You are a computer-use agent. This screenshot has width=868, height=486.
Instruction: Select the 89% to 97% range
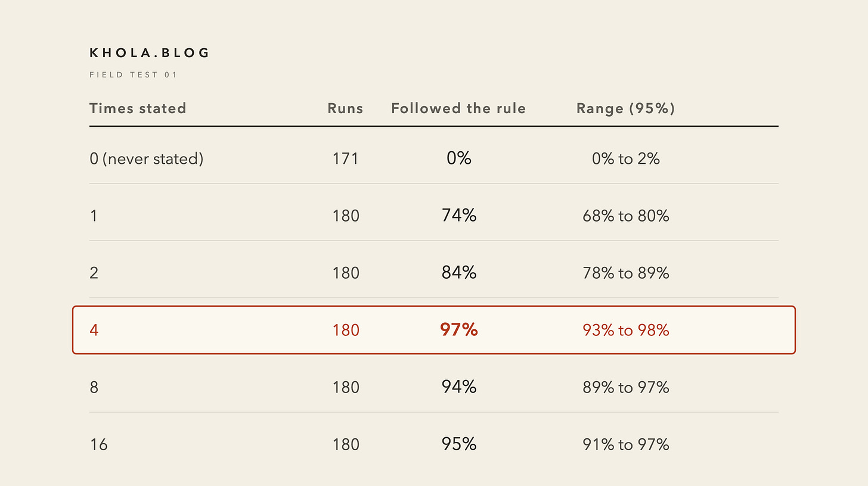tap(625, 387)
